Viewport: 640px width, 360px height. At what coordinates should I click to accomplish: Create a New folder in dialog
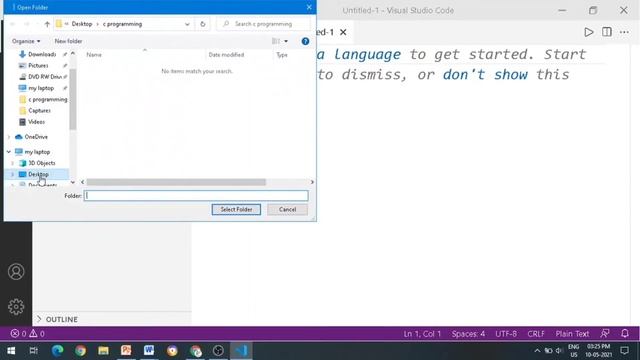click(68, 41)
